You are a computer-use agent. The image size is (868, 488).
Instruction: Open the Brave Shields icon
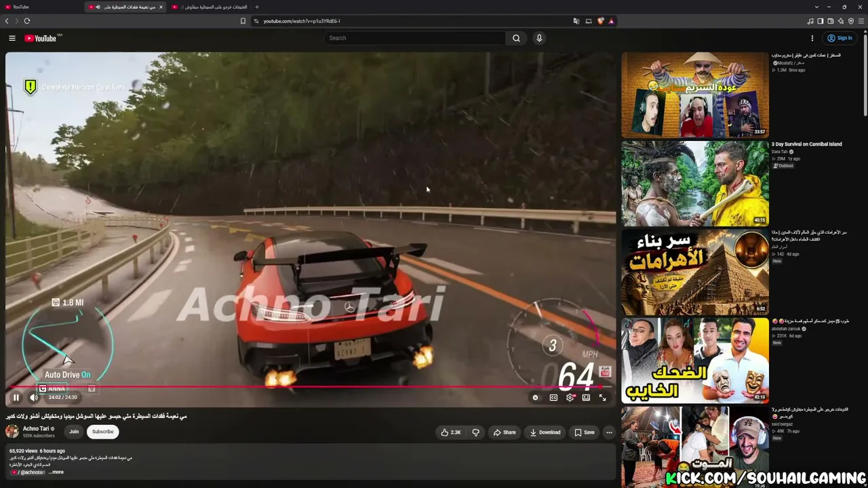(x=600, y=21)
